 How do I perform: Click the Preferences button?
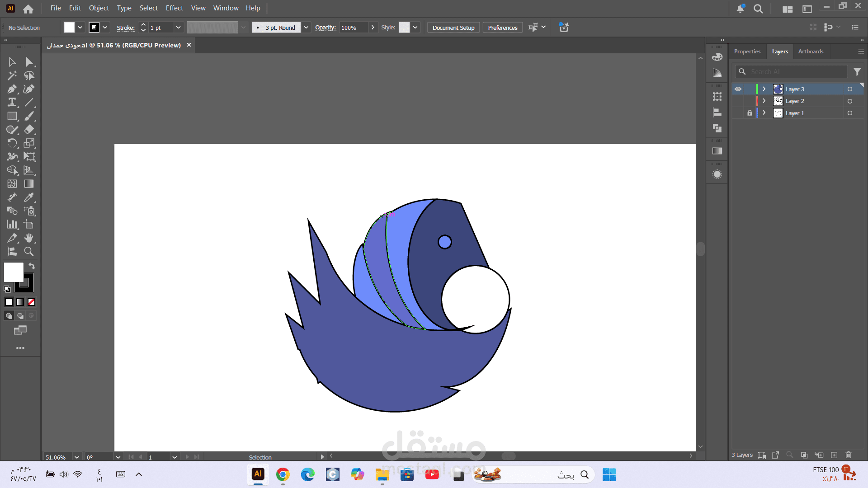point(502,28)
